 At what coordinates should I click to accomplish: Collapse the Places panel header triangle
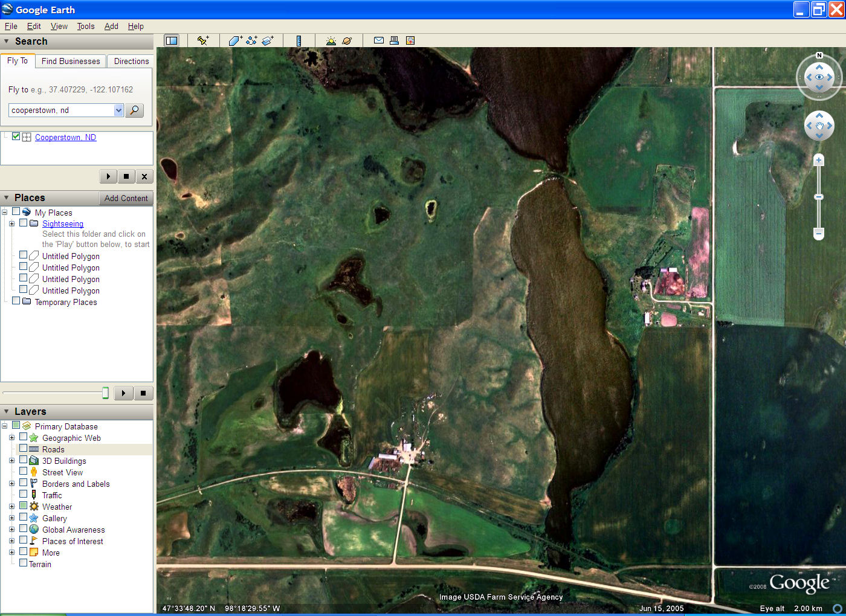coord(7,198)
